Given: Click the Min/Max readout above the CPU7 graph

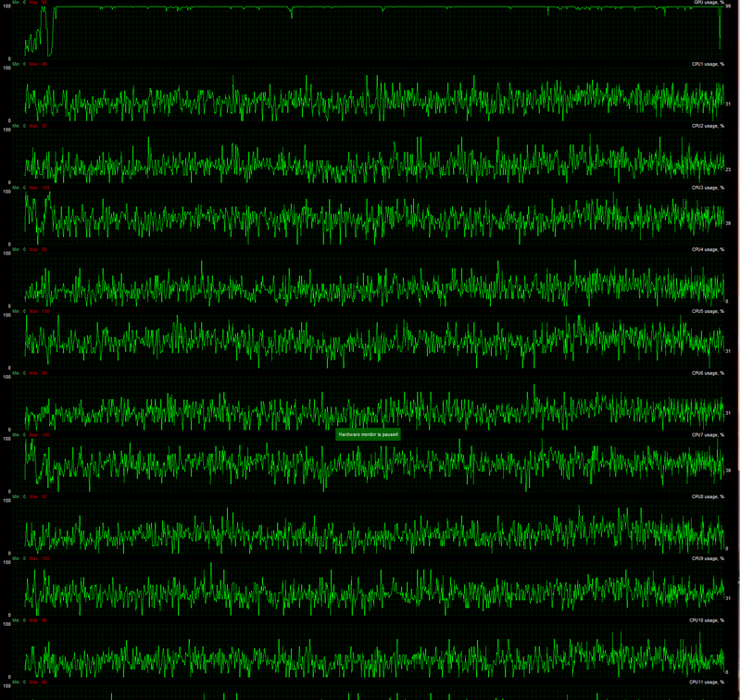Looking at the screenshot, I should 31,435.
